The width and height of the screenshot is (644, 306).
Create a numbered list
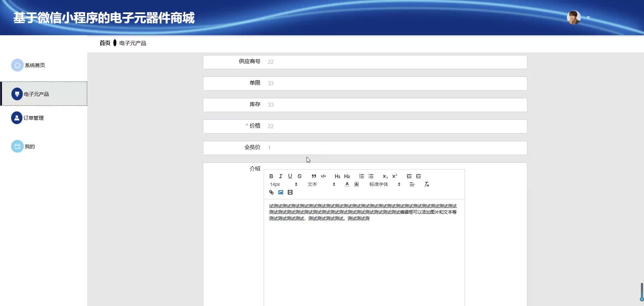click(x=361, y=176)
